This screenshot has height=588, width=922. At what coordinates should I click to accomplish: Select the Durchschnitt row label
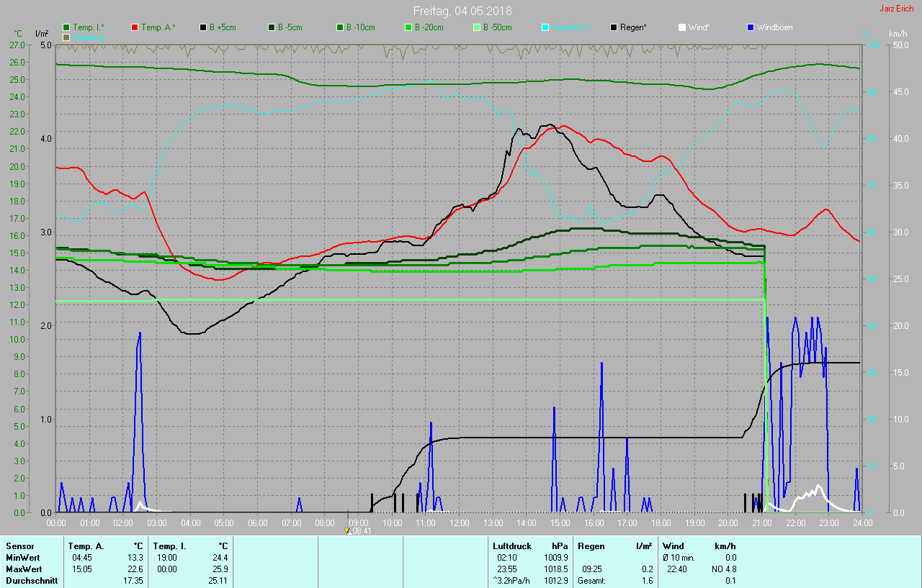point(32,581)
